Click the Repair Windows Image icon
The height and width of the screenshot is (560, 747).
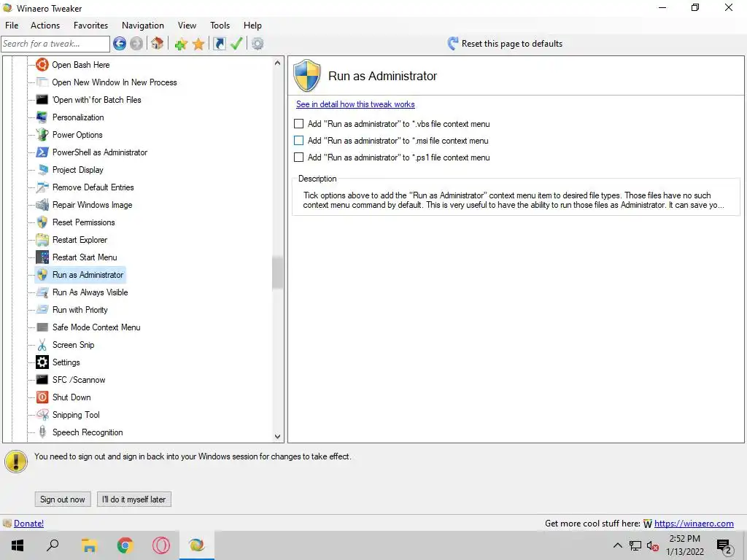pos(42,204)
